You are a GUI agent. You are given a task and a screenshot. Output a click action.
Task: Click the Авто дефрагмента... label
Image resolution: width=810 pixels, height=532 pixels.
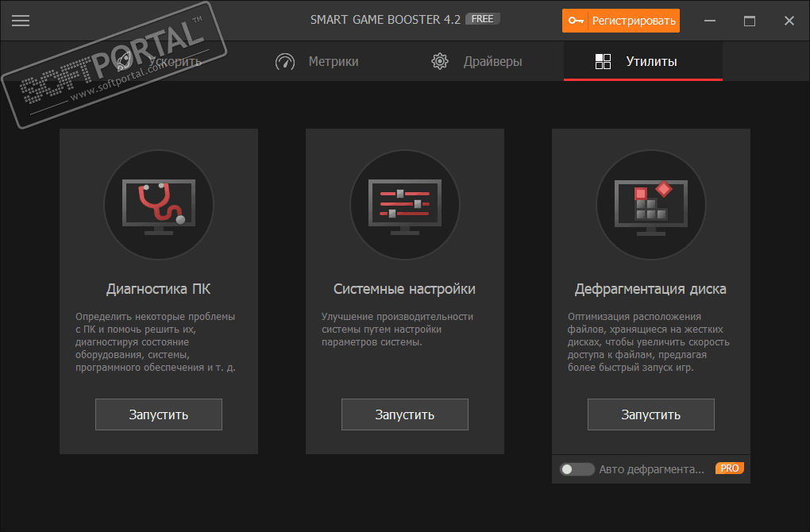(651, 469)
